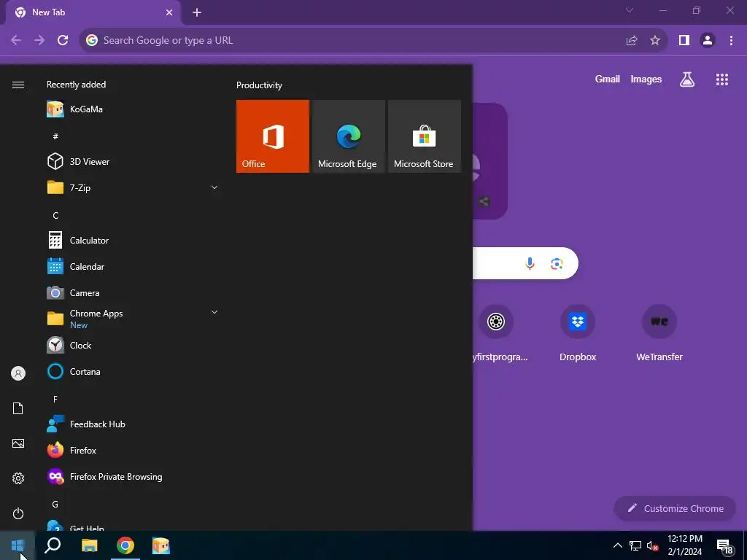This screenshot has width=747, height=560.
Task: Open KoGaMa from the taskbar
Action: pyautogui.click(x=161, y=545)
